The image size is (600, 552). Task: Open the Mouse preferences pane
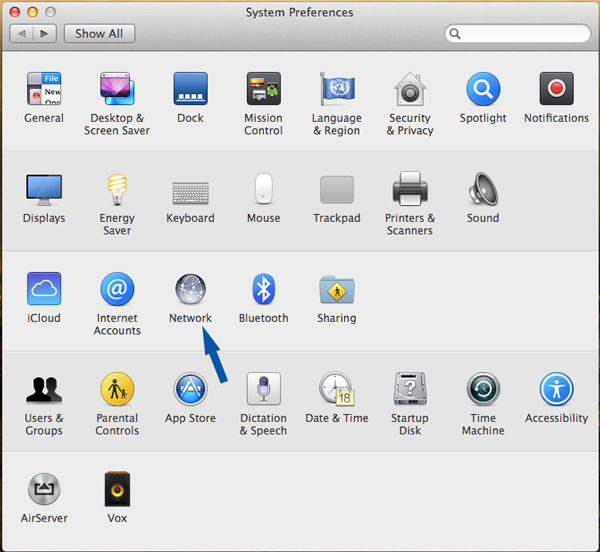coord(264,189)
